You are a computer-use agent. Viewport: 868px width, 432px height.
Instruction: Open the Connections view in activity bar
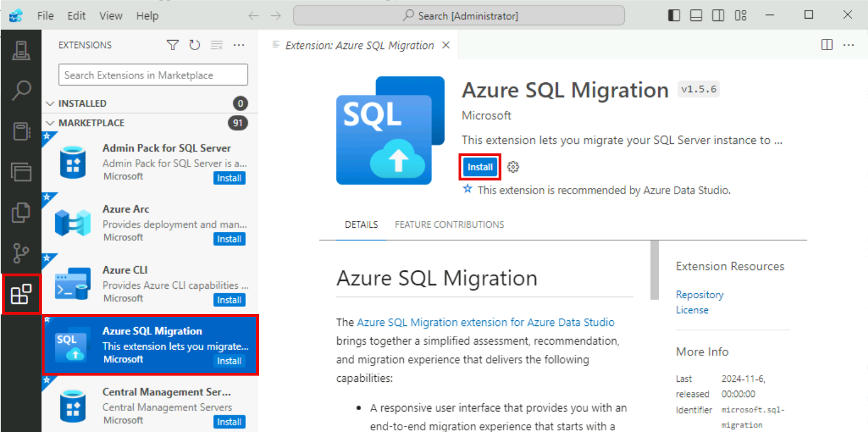(21, 50)
